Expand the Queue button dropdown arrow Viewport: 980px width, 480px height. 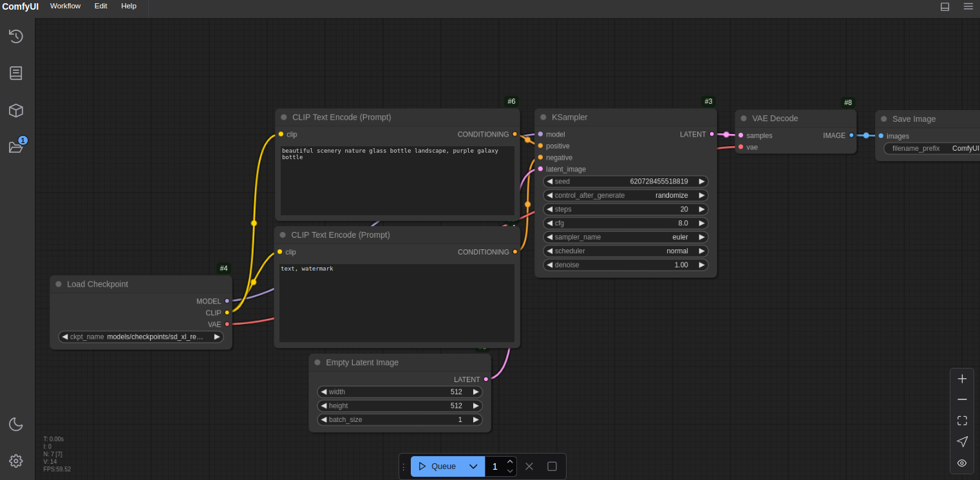pyautogui.click(x=473, y=466)
